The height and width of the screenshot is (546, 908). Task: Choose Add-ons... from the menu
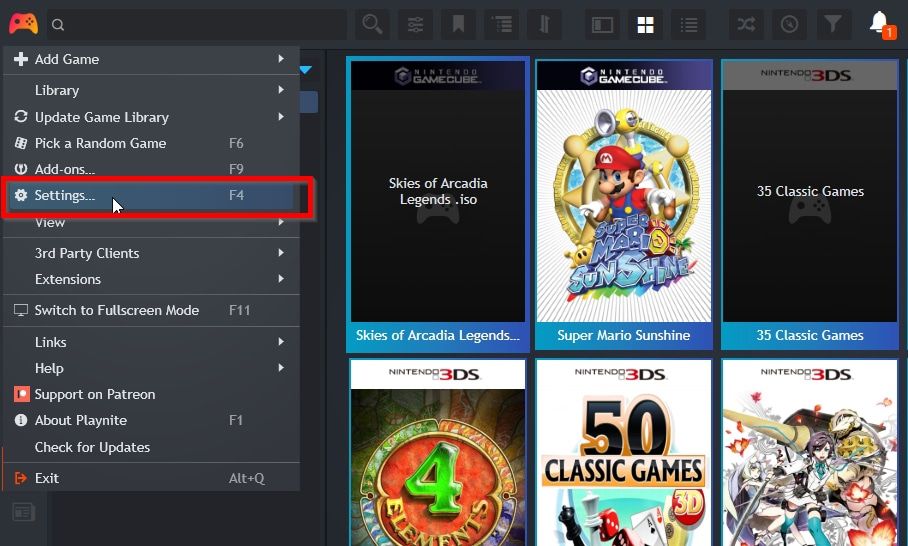151,169
